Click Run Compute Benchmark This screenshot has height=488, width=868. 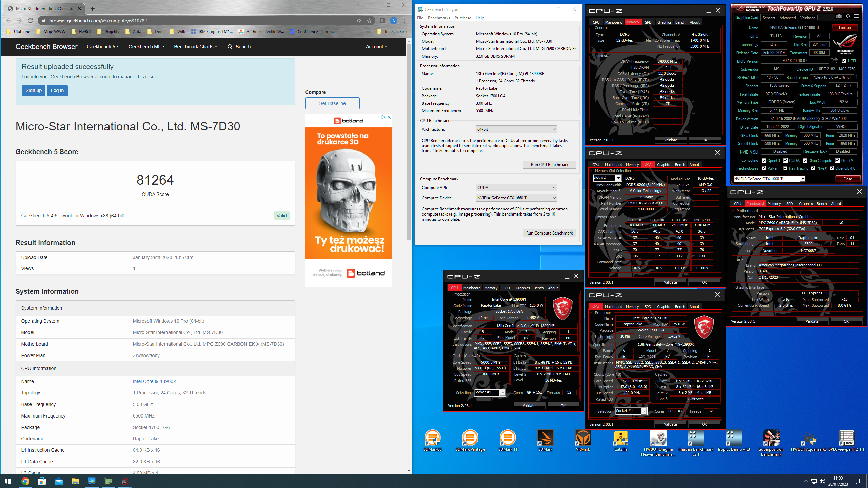pos(549,233)
